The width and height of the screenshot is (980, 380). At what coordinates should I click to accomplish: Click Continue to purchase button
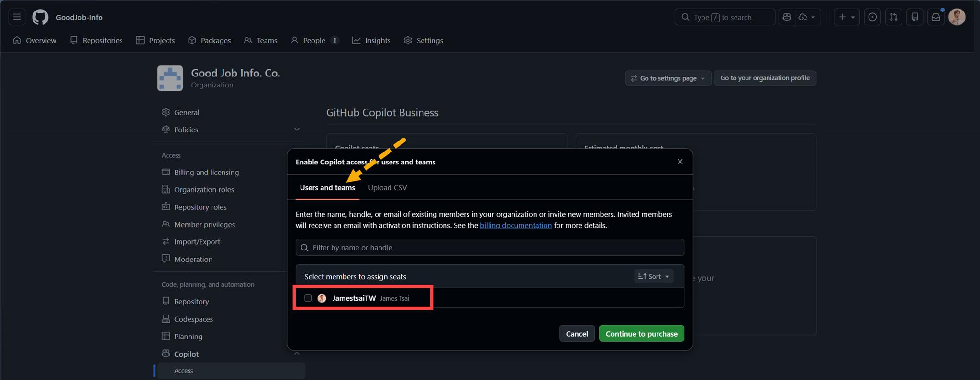pyautogui.click(x=641, y=334)
